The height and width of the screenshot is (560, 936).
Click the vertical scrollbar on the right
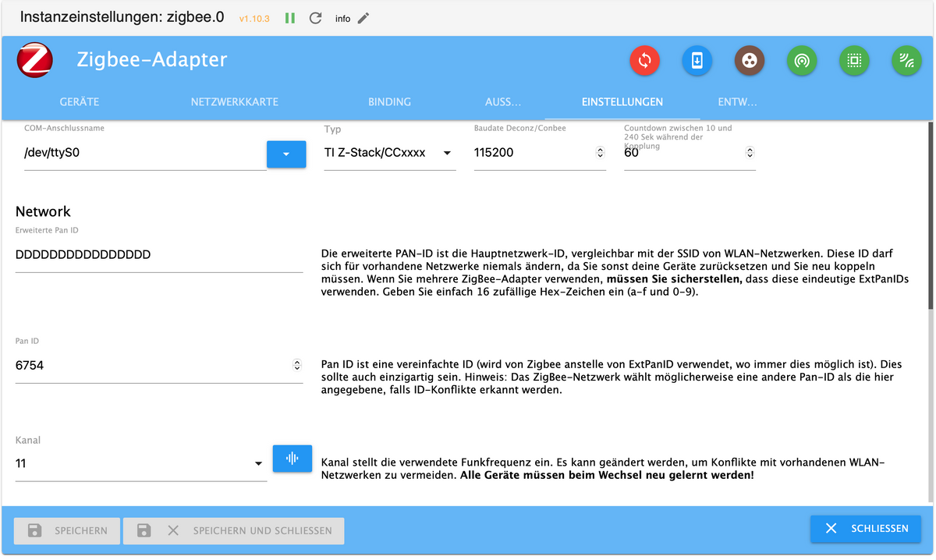(x=931, y=214)
